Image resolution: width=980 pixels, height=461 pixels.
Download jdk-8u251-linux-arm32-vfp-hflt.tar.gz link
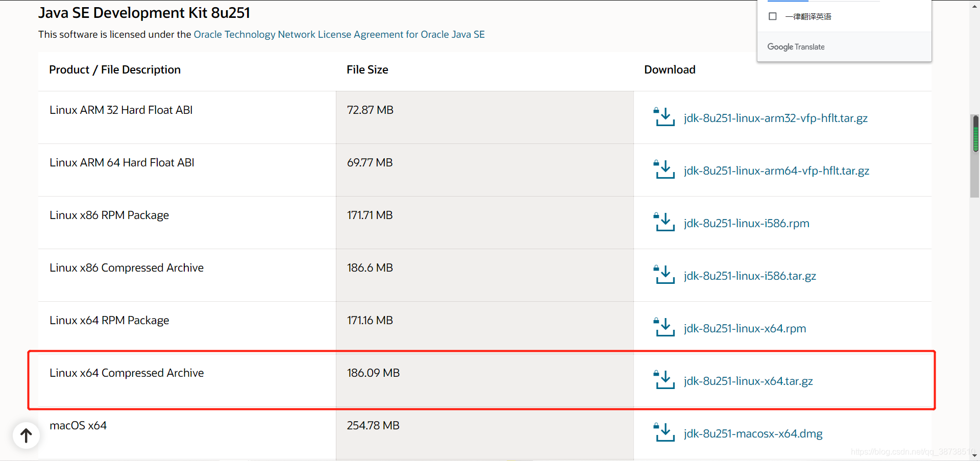pyautogui.click(x=776, y=118)
